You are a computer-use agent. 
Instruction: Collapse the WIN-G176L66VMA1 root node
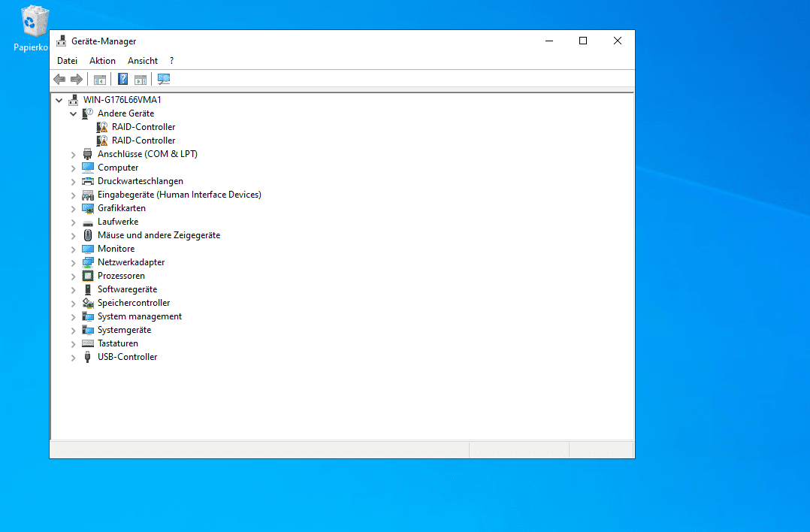coord(59,100)
